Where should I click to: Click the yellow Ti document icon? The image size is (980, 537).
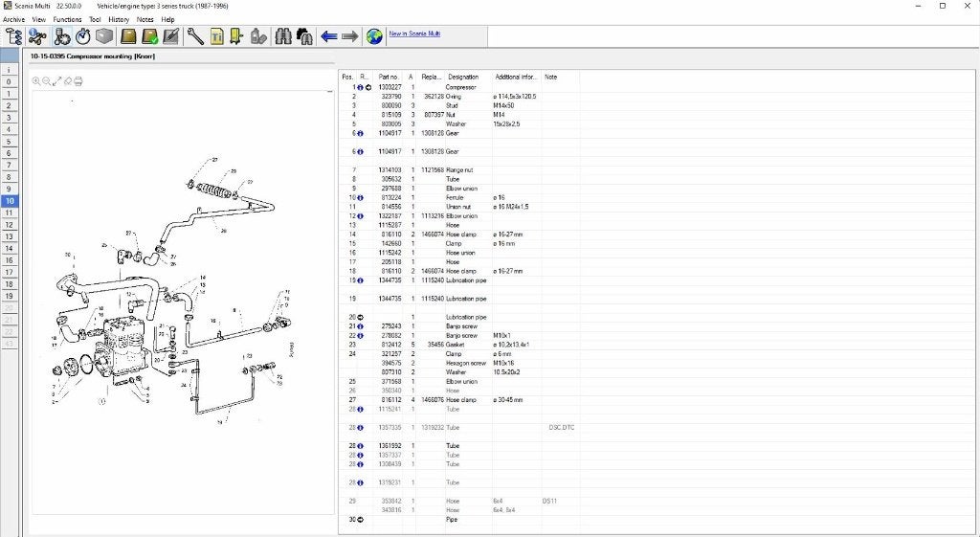[217, 37]
